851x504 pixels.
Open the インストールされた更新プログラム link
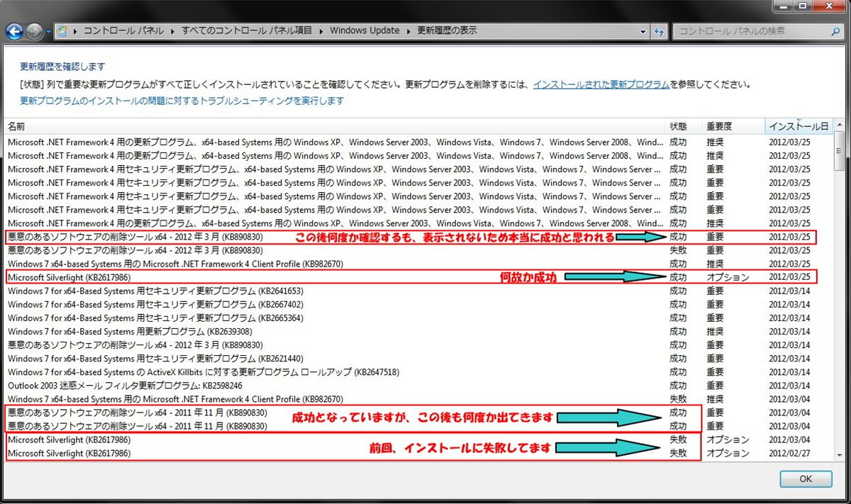601,84
